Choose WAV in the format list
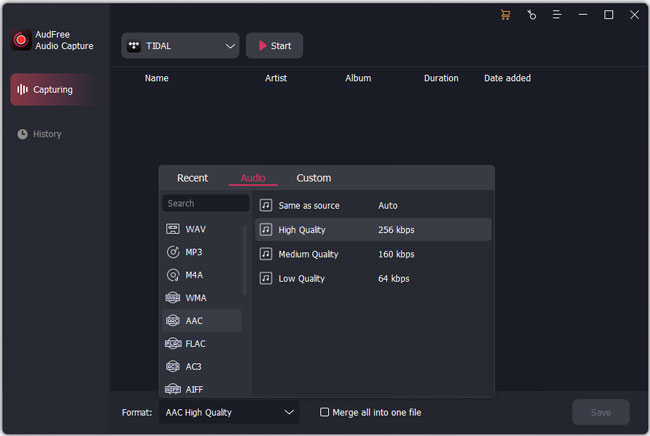The width and height of the screenshot is (650, 436). click(202, 229)
